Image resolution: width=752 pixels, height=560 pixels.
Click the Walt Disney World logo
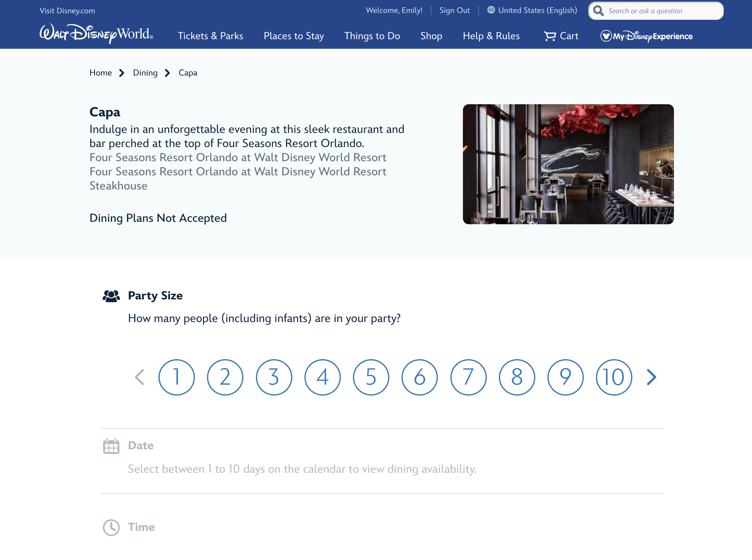(x=96, y=34)
